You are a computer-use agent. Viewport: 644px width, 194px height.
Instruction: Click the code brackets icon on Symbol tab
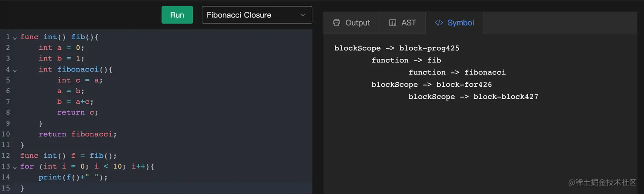(439, 23)
